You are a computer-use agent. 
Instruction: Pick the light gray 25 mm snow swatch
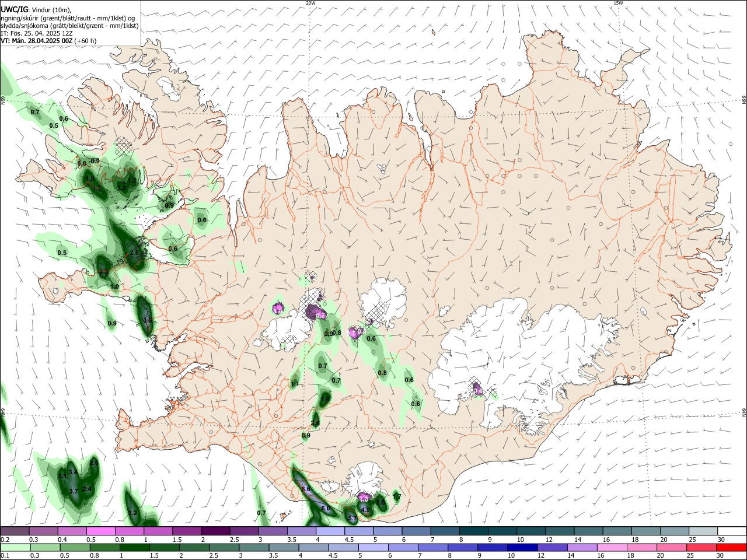[x=704, y=531]
